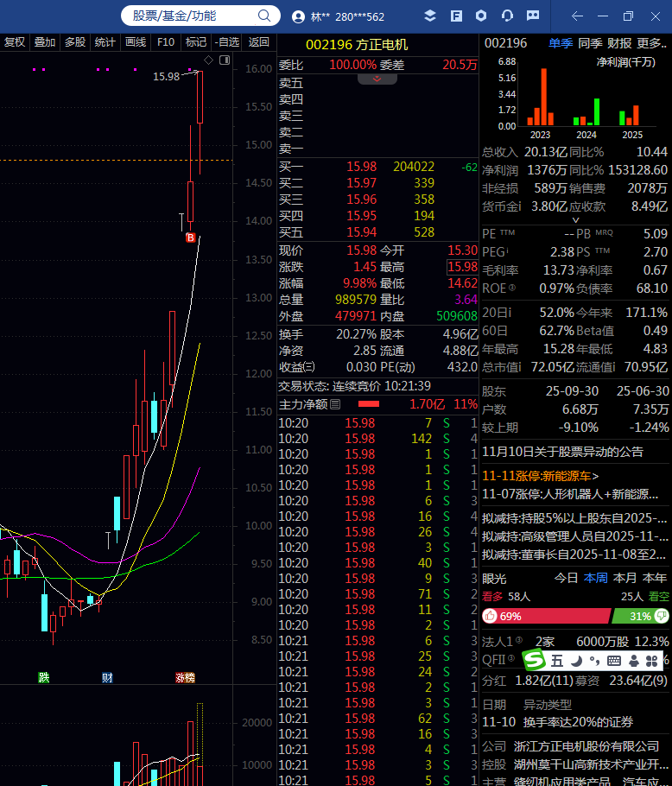Open the 更多.. financial options
Viewport: 672px width, 786px height.
652,43
